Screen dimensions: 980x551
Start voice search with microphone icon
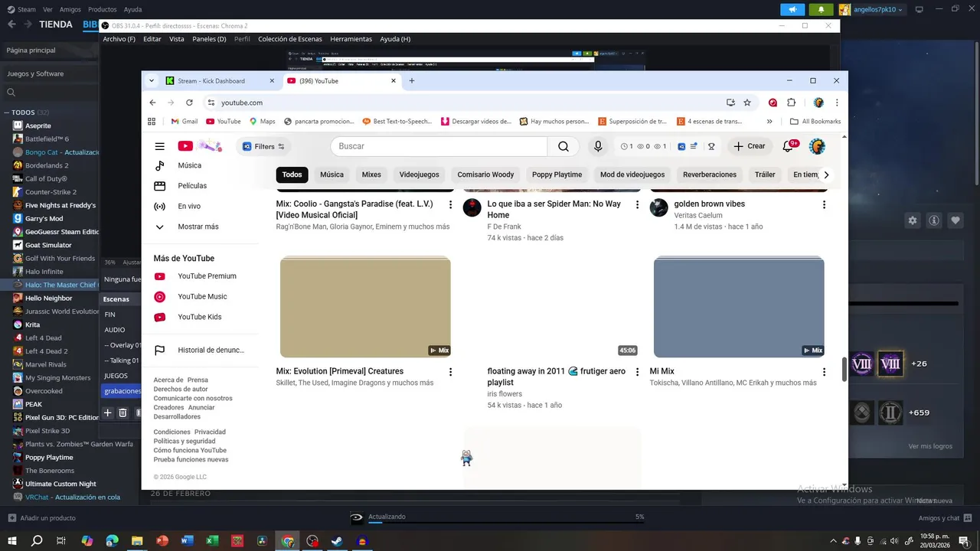(598, 146)
